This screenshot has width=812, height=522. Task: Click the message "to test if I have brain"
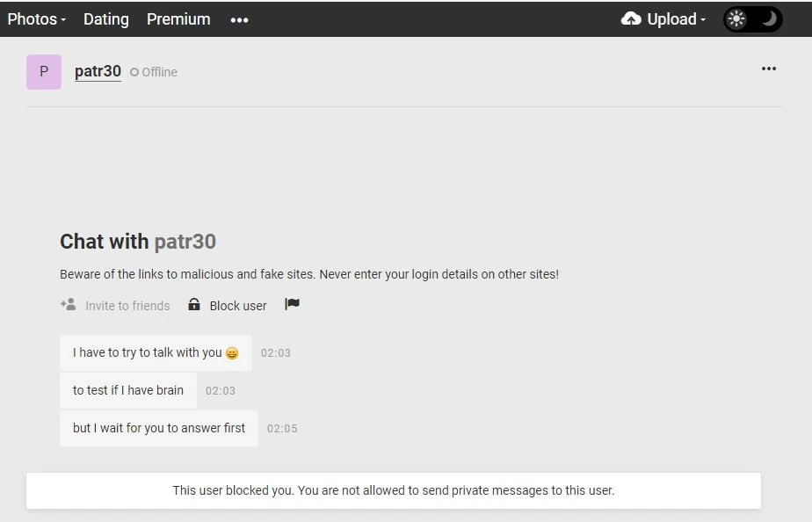pos(128,390)
